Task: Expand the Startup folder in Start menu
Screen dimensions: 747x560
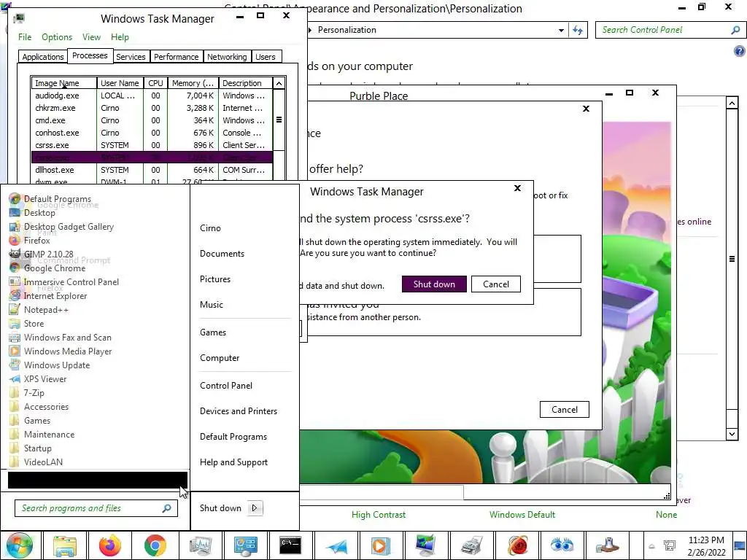Action: [30, 448]
